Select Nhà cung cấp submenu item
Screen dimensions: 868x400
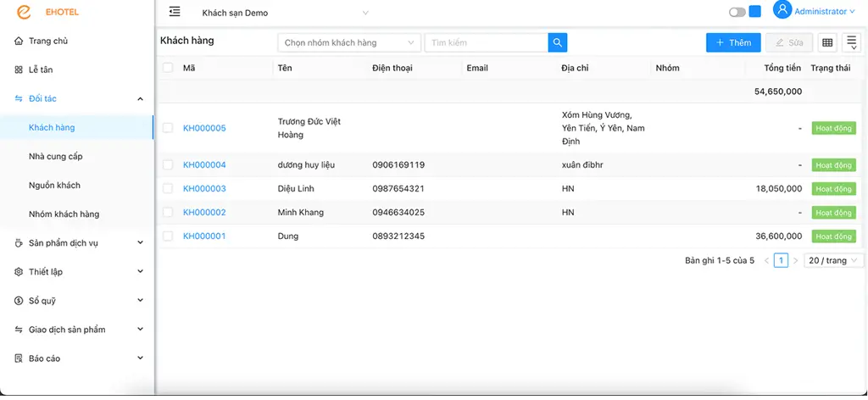pyautogui.click(x=77, y=156)
